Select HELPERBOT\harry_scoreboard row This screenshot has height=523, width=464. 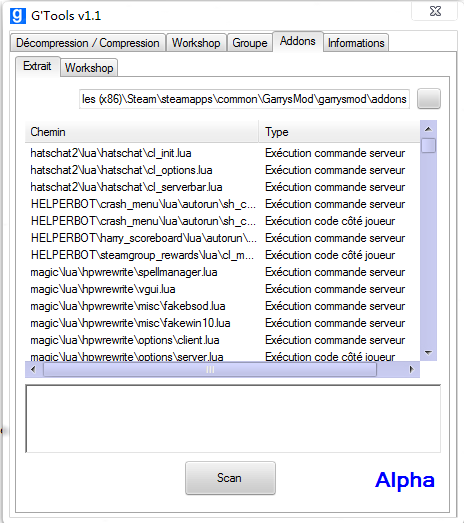tap(222, 238)
